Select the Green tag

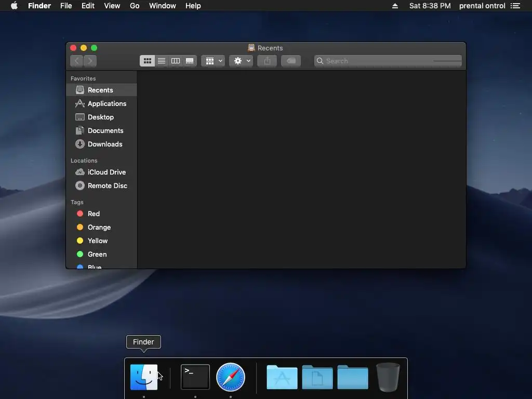101,255
